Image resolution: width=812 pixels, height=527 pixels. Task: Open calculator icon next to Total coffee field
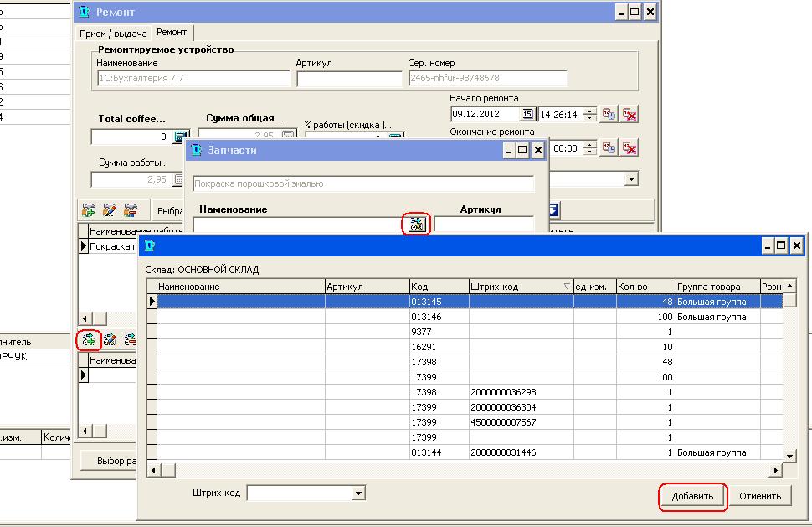pos(181,137)
